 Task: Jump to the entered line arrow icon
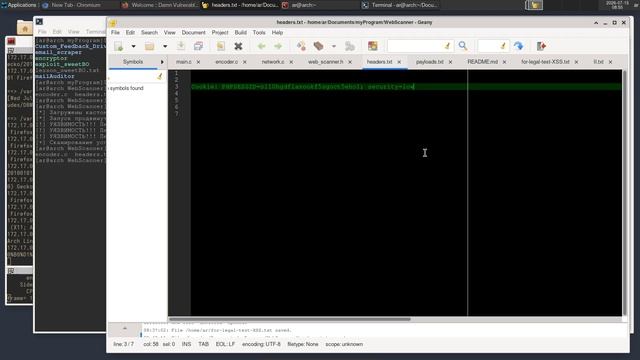point(519,46)
